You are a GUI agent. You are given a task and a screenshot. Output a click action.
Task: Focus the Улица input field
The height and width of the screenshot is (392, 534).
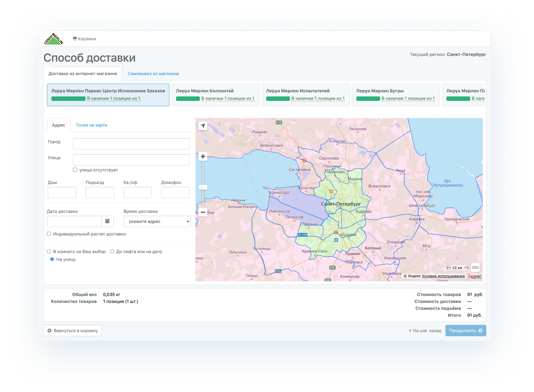point(131,160)
